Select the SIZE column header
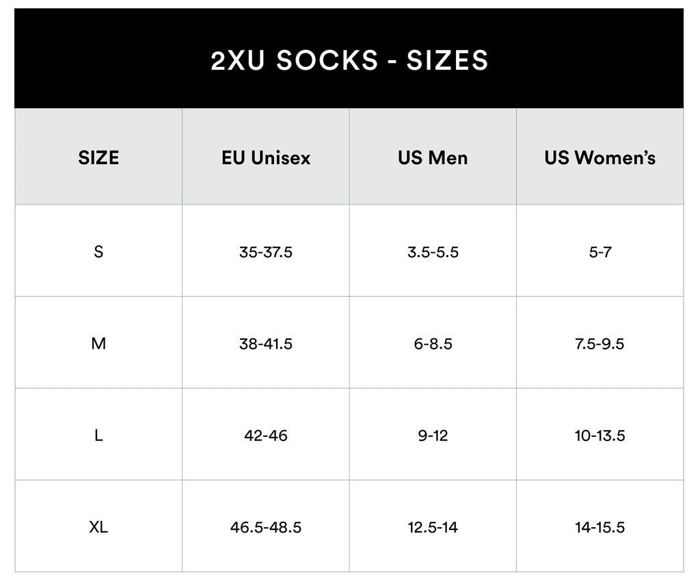 tap(98, 158)
